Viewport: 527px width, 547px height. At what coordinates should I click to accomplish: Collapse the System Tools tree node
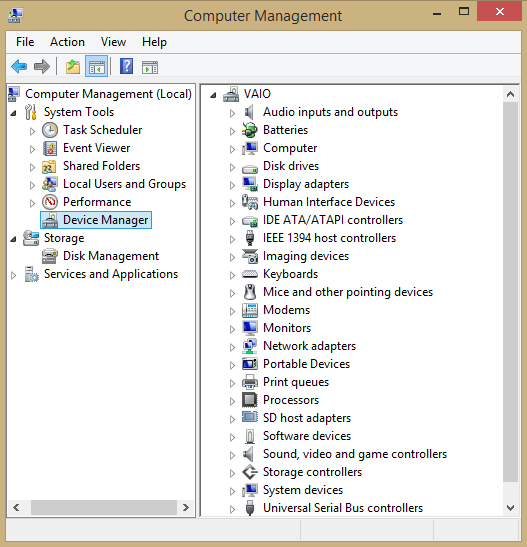tap(13, 113)
